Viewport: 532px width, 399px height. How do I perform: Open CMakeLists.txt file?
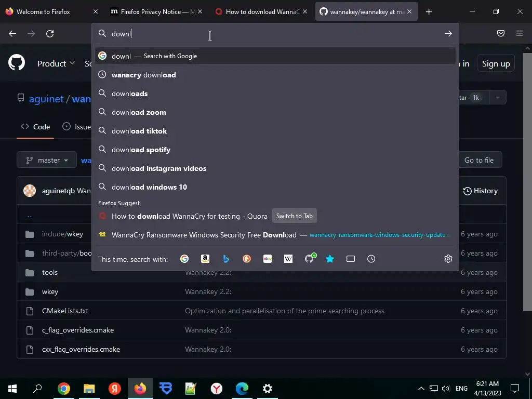[65, 311]
